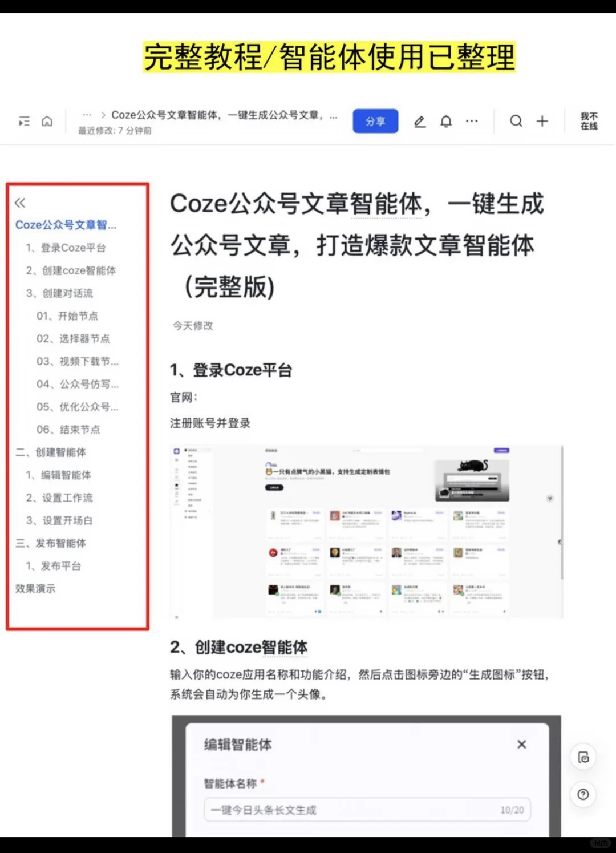Screen dimensions: 616x853
Task: Jump to outline item 效果演示
Action: coord(35,589)
